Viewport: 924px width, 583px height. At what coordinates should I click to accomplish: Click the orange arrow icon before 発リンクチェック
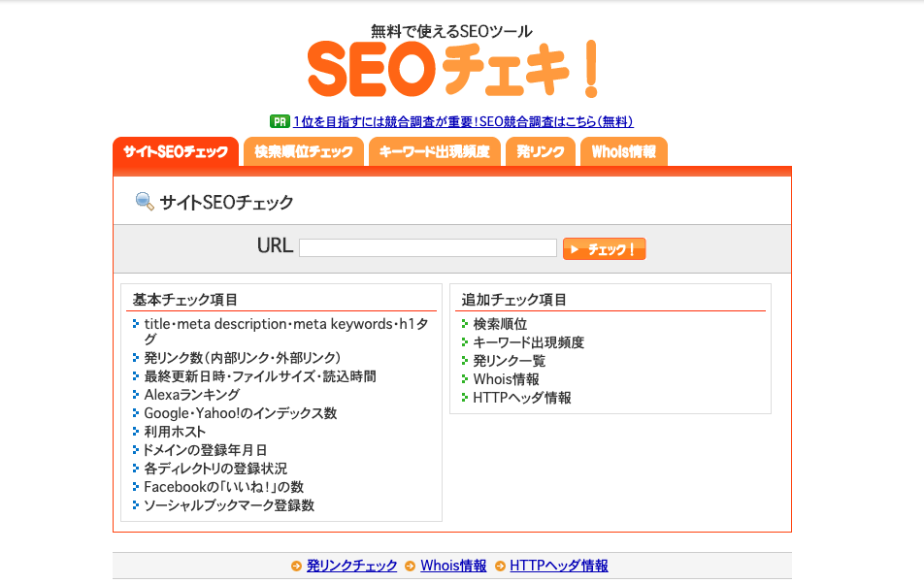[296, 566]
